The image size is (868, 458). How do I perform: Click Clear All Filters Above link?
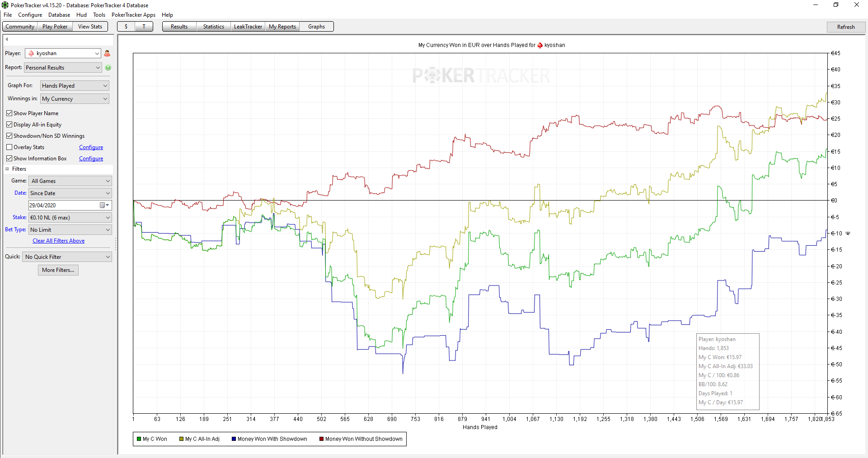58,241
